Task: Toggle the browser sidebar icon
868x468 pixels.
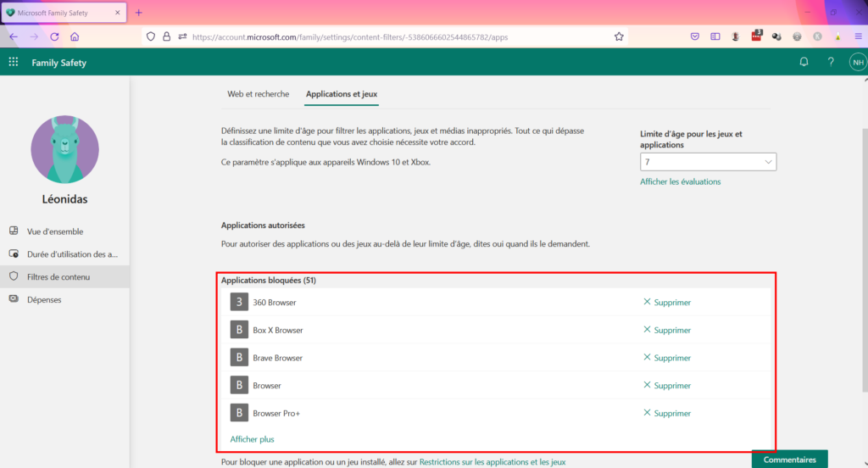Action: point(715,36)
